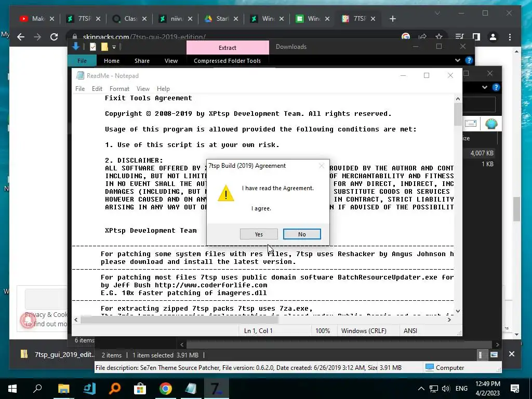Switch to large icons view in Explorer status bar
Viewport: 532px width, 399px height.
click(494, 355)
